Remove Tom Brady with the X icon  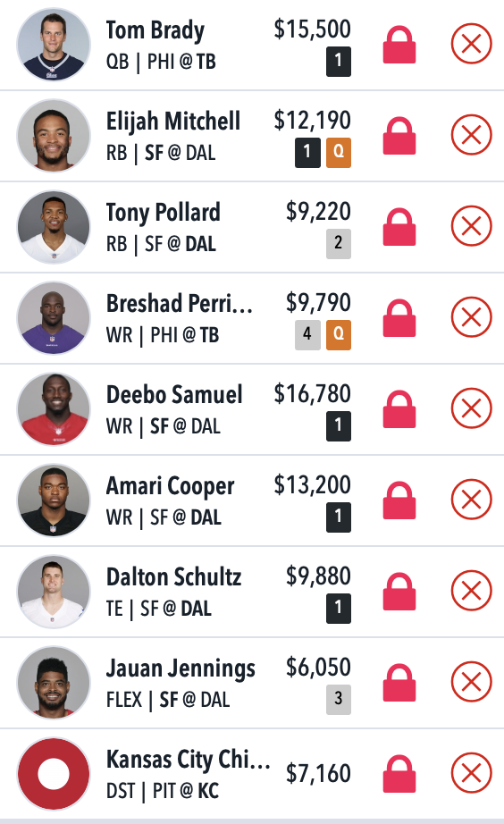tap(472, 44)
